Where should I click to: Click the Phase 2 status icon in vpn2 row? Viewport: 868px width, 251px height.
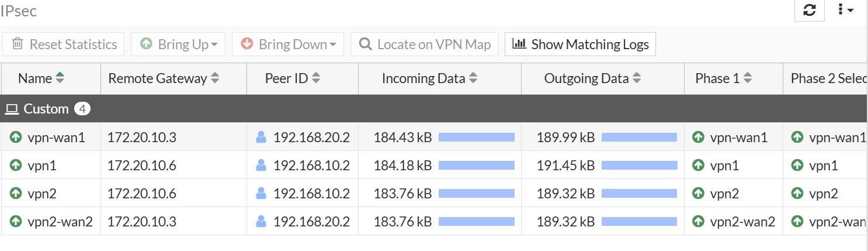[797, 194]
